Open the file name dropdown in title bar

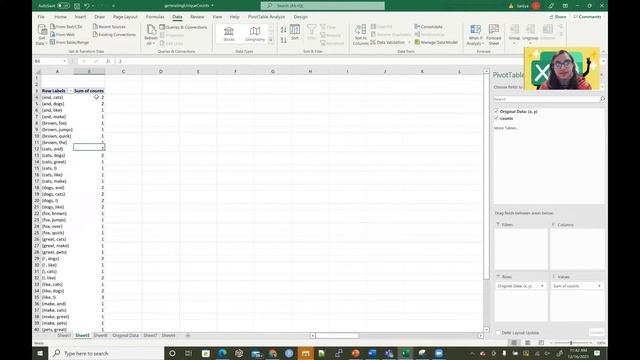coord(212,6)
